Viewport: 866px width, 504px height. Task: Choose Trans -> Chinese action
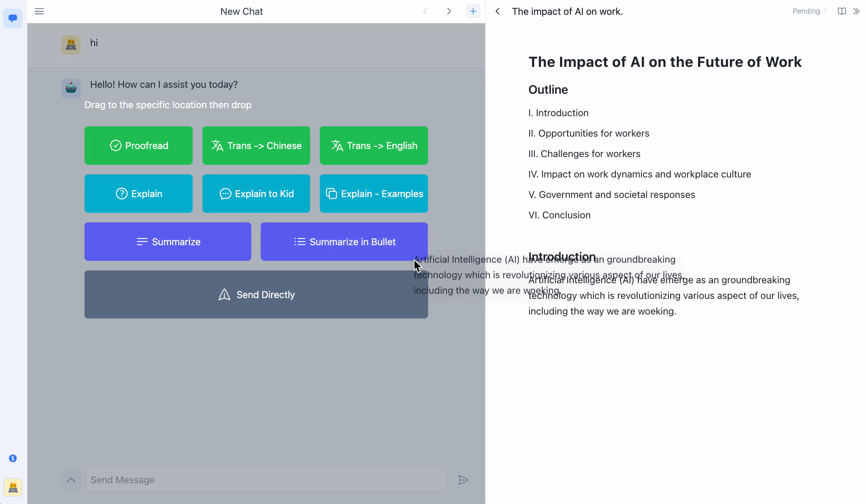click(x=256, y=145)
